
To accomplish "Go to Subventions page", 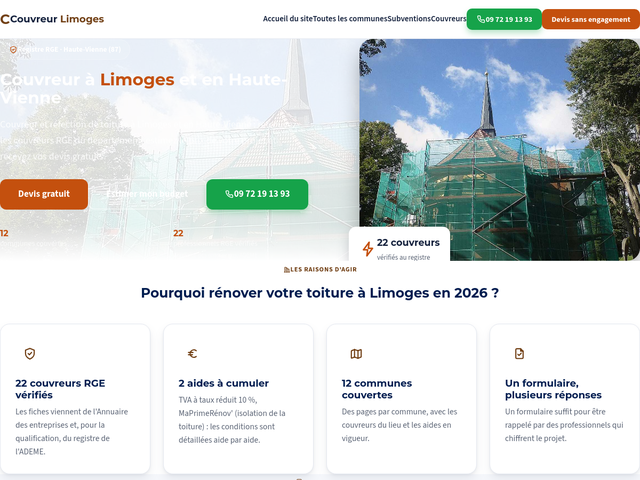I will tap(409, 19).
